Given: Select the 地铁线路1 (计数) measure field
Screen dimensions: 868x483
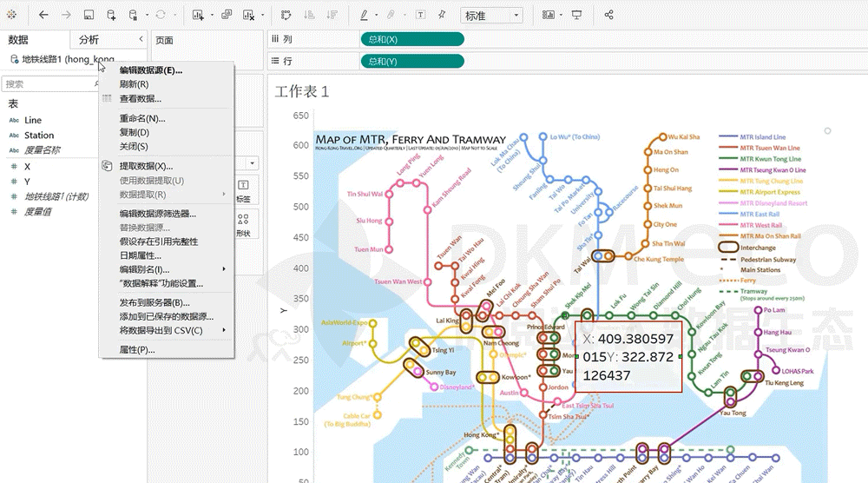Looking at the screenshot, I should [56, 196].
